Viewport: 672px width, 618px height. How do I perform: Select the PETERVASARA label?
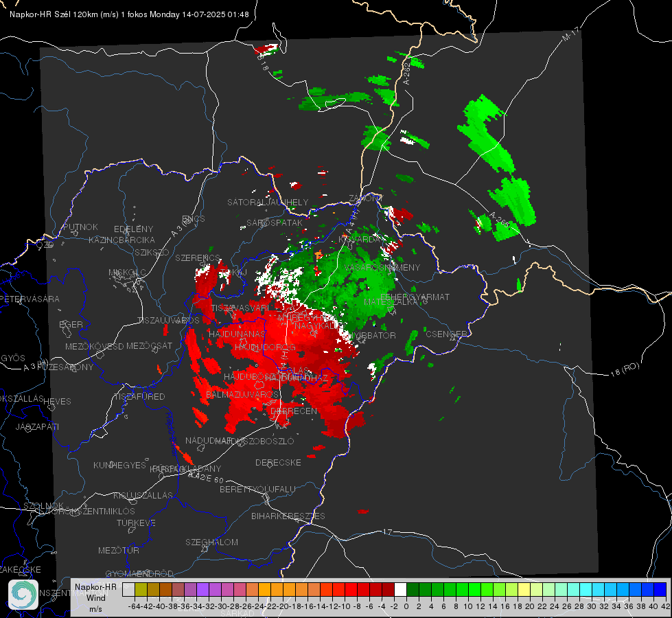pos(30,299)
